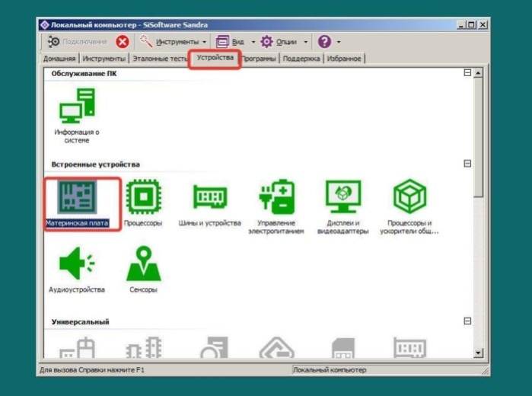
Task: Open Шины и устройства module
Action: 209,204
